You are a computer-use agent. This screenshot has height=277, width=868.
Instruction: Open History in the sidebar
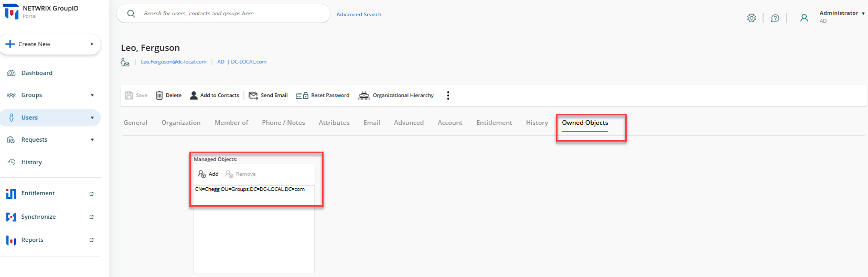(31, 162)
